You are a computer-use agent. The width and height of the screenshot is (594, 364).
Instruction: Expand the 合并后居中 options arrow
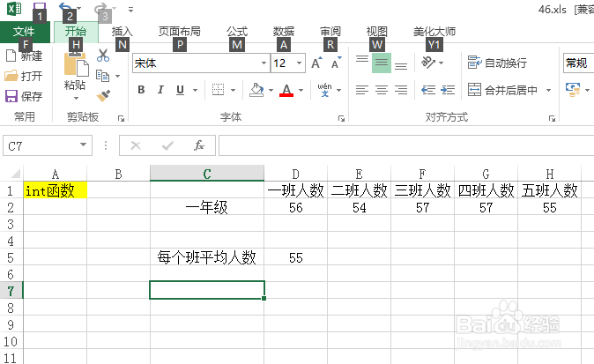pyautogui.click(x=548, y=90)
